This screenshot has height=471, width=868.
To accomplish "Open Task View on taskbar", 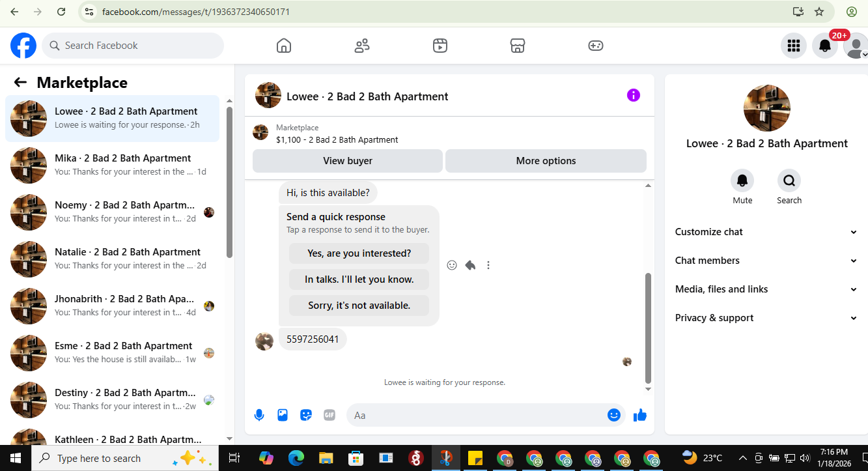I will [235, 458].
